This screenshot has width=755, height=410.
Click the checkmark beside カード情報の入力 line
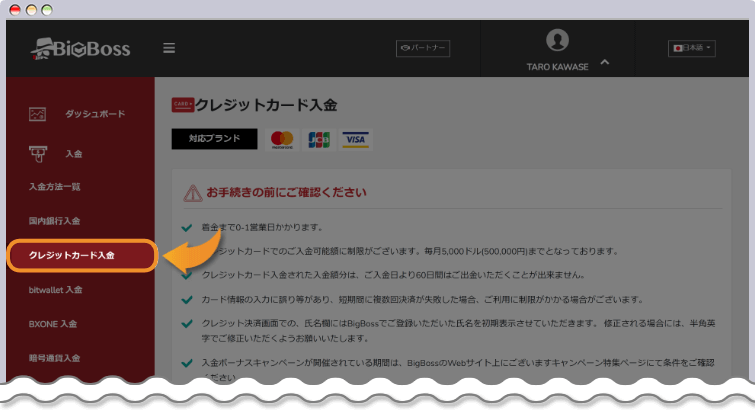[x=187, y=300]
